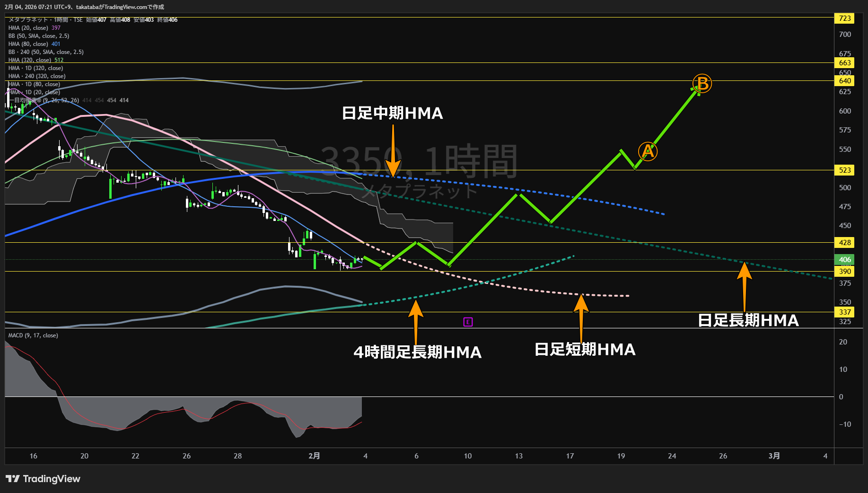This screenshot has height=493, width=868.
Task: Select BB (50, SMA, close, 2.5) legend
Action: pyautogui.click(x=39, y=36)
